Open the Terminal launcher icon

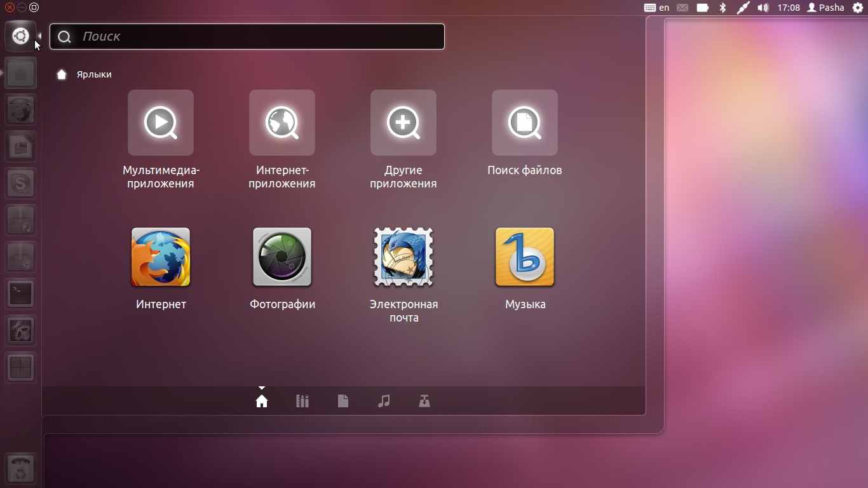coord(20,294)
